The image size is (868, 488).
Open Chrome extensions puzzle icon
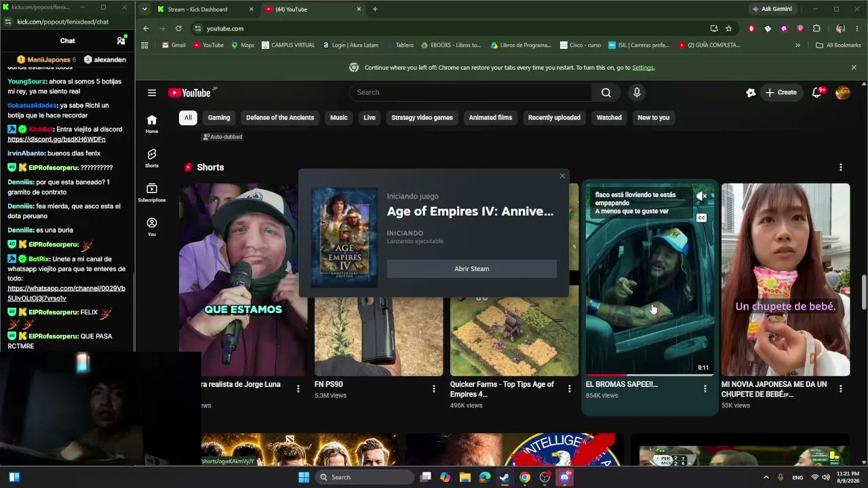coord(816,28)
